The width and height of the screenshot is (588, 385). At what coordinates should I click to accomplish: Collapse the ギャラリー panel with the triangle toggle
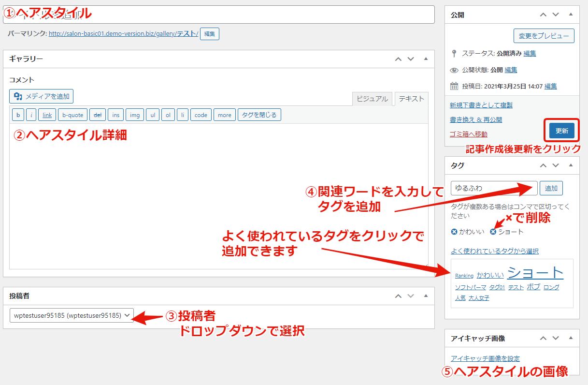(x=426, y=59)
